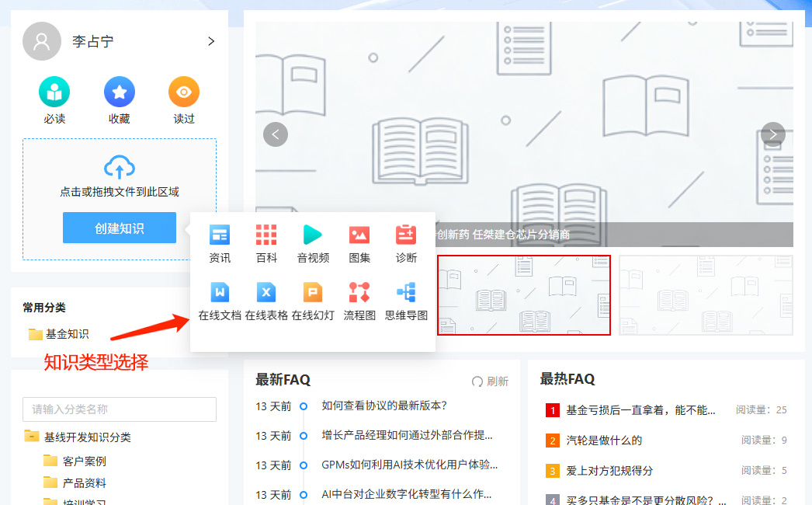Expand the 李占宁 profile chevron
This screenshot has height=505, width=812.
[x=211, y=41]
